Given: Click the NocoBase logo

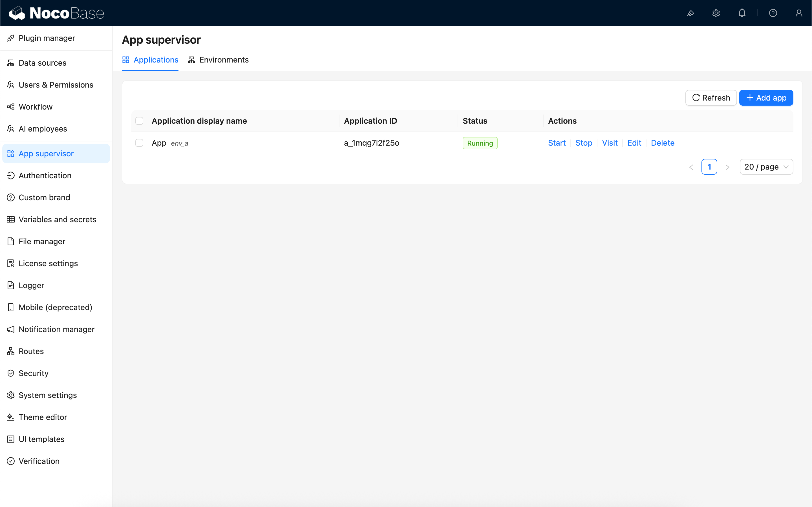Looking at the screenshot, I should (56, 13).
